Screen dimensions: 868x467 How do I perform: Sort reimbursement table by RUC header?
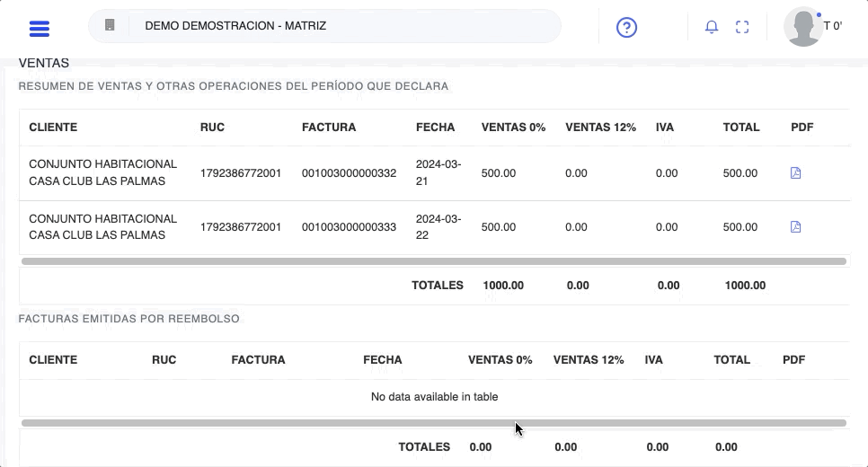click(x=164, y=360)
